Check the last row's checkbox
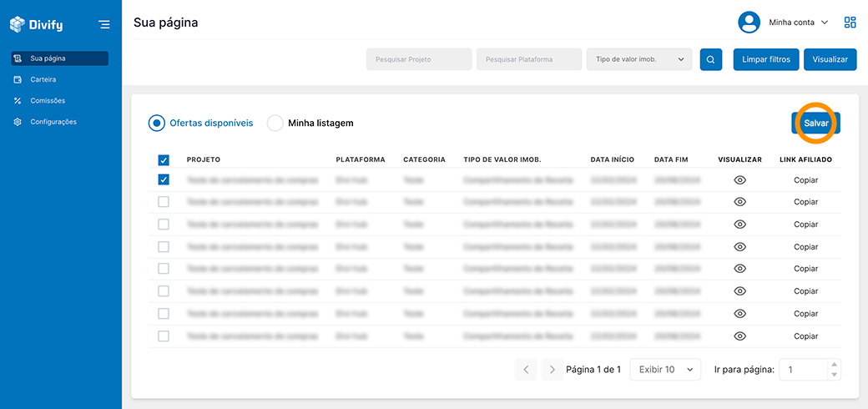 click(x=164, y=336)
